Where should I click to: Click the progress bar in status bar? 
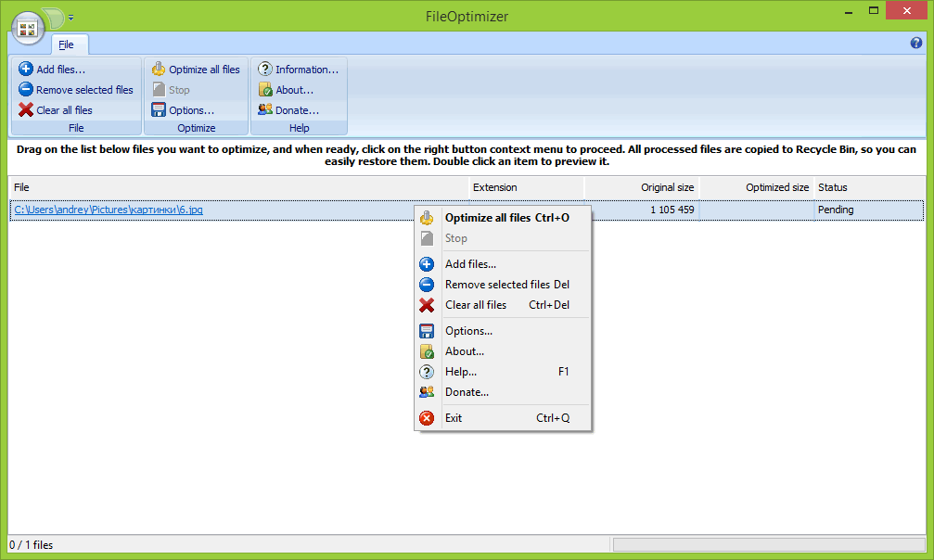[x=768, y=545]
